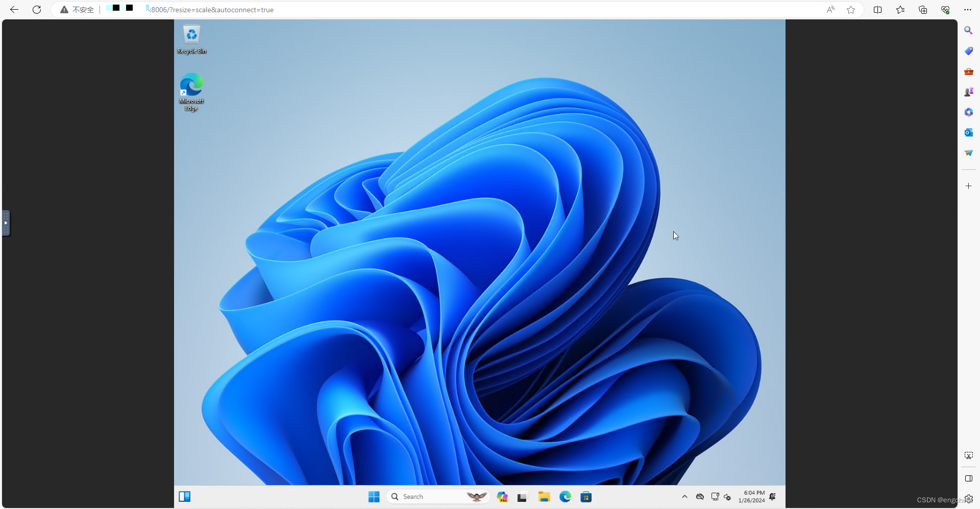Open Copilot preview icon in taskbar

coord(503,497)
